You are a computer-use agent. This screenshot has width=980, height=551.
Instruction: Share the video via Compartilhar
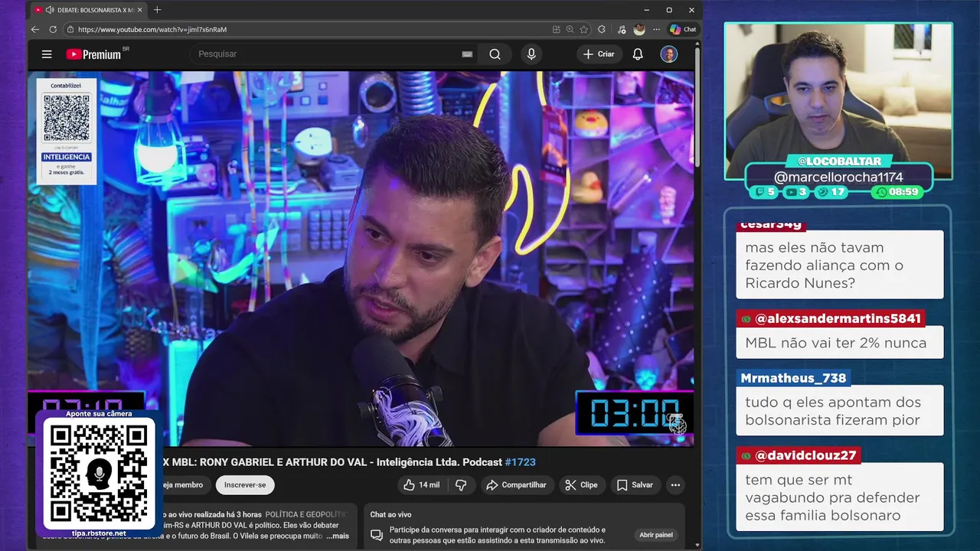pyautogui.click(x=516, y=485)
